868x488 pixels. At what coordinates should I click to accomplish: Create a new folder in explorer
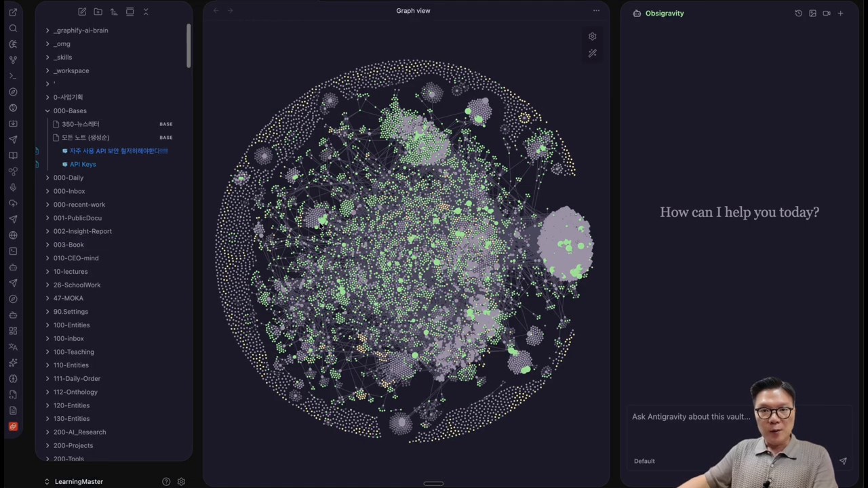[x=98, y=12]
